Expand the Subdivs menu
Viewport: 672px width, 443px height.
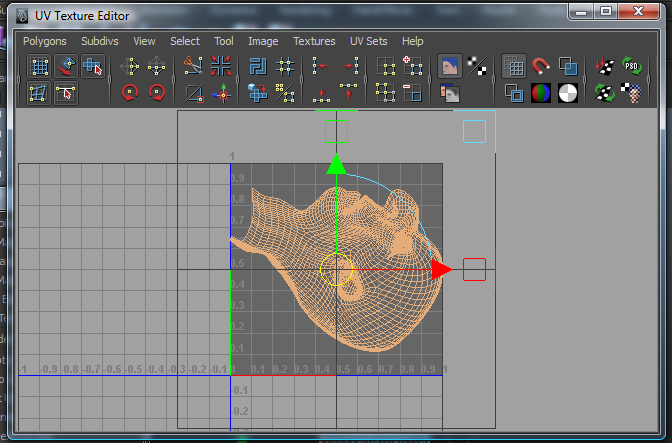[x=100, y=41]
